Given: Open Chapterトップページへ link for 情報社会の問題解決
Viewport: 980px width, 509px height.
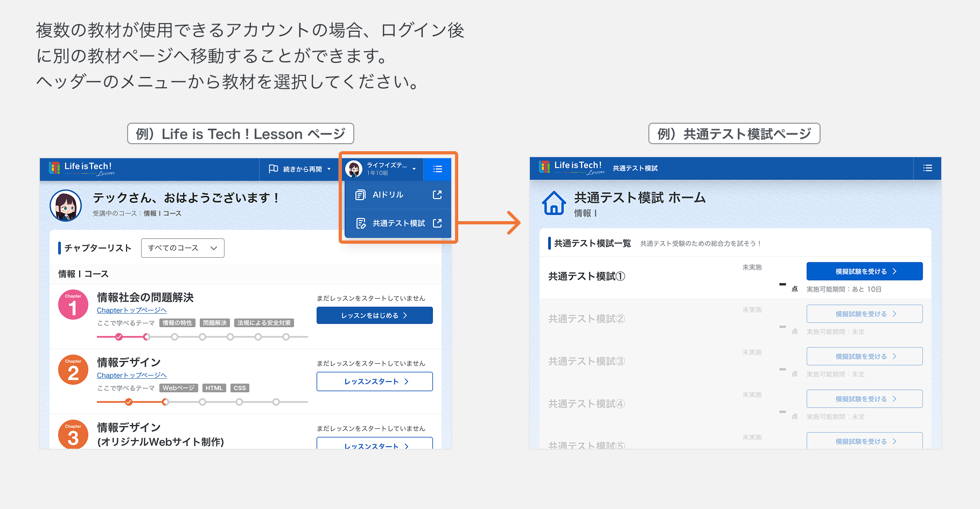Looking at the screenshot, I should click(x=132, y=310).
